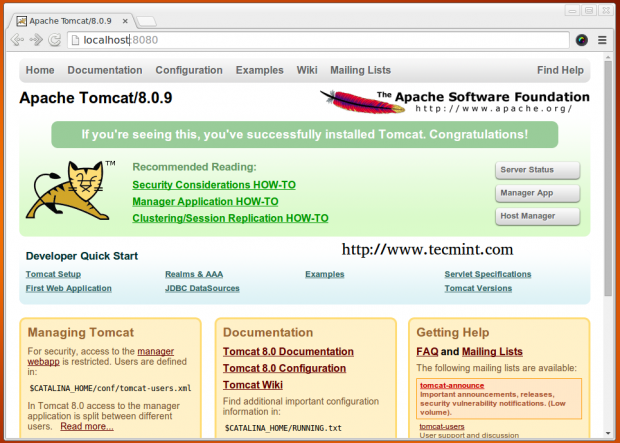Click the Developer Quick Start heading
This screenshot has width=620, height=443.
[82, 256]
